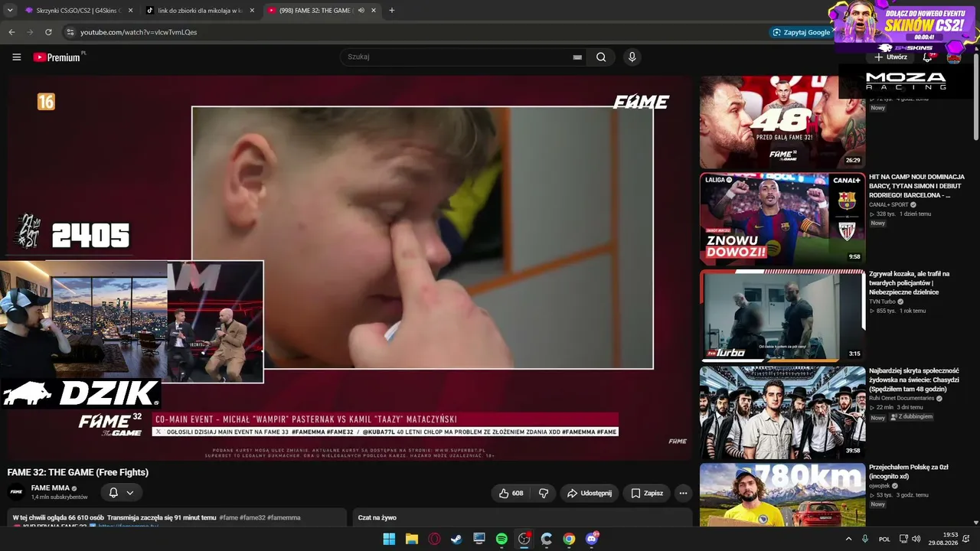Close the TikTok zbiorki tab
This screenshot has height=551, width=980.
252,11
